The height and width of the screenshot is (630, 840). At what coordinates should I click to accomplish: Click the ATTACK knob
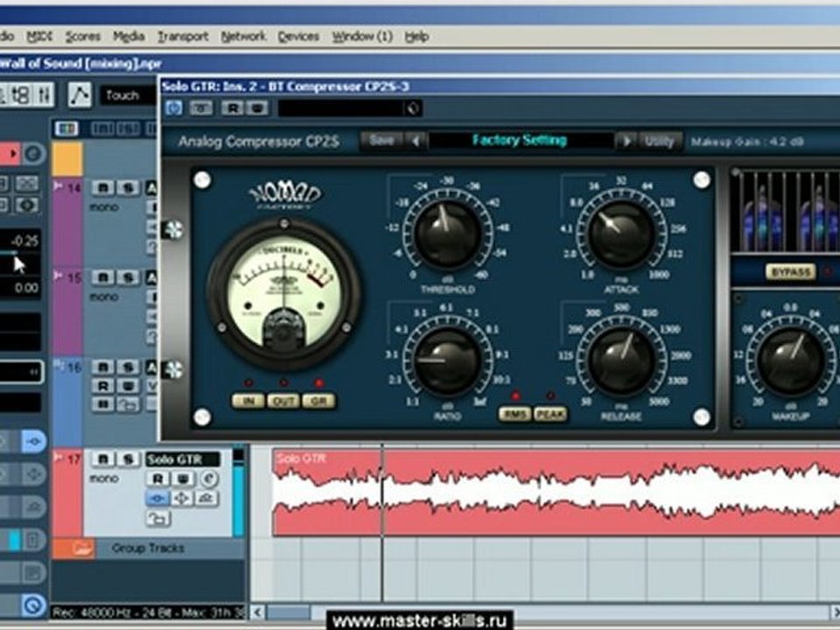coord(621,234)
